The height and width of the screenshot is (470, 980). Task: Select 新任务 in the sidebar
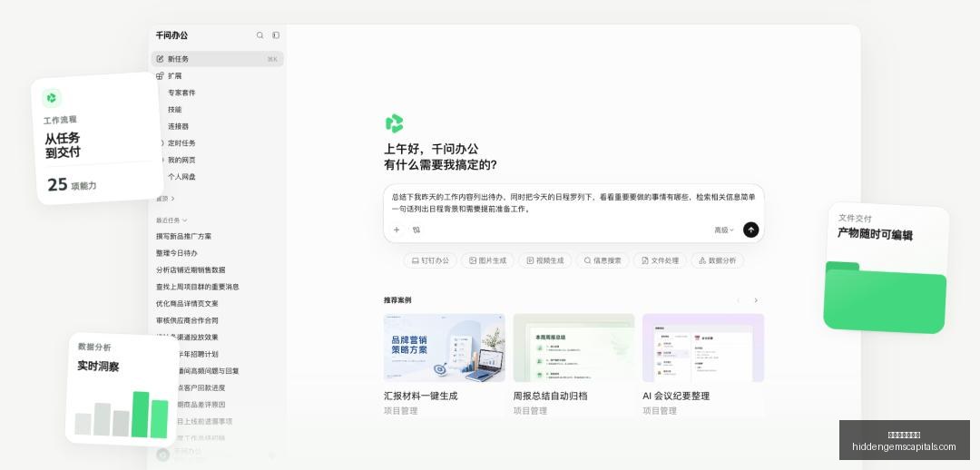[x=217, y=59]
